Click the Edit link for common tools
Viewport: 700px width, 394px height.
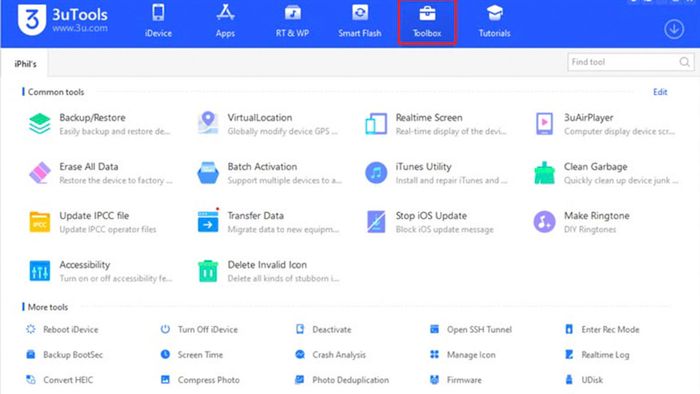pos(660,92)
